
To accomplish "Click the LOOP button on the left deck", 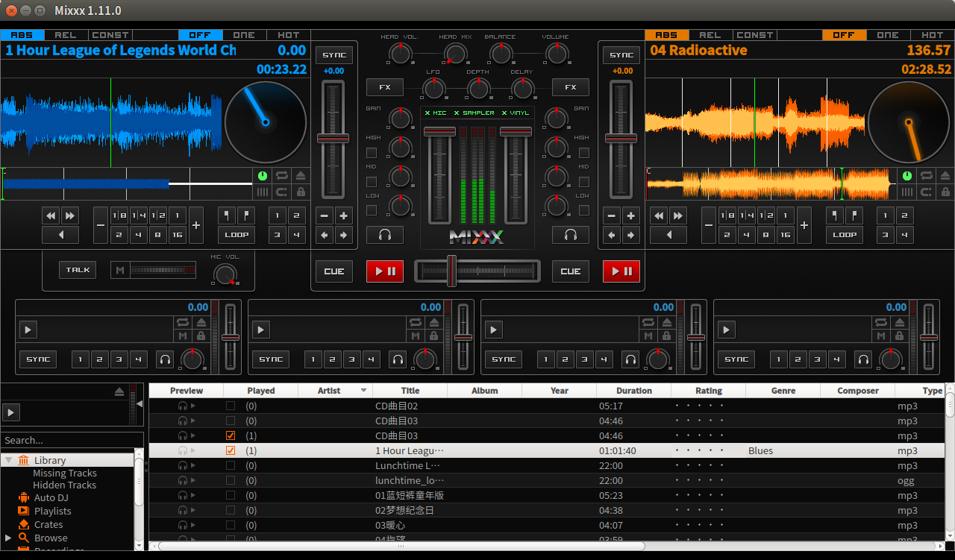I will click(237, 235).
